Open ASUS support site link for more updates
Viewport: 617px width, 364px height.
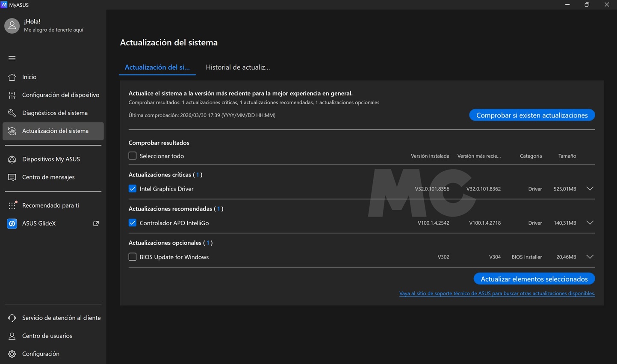point(497,294)
